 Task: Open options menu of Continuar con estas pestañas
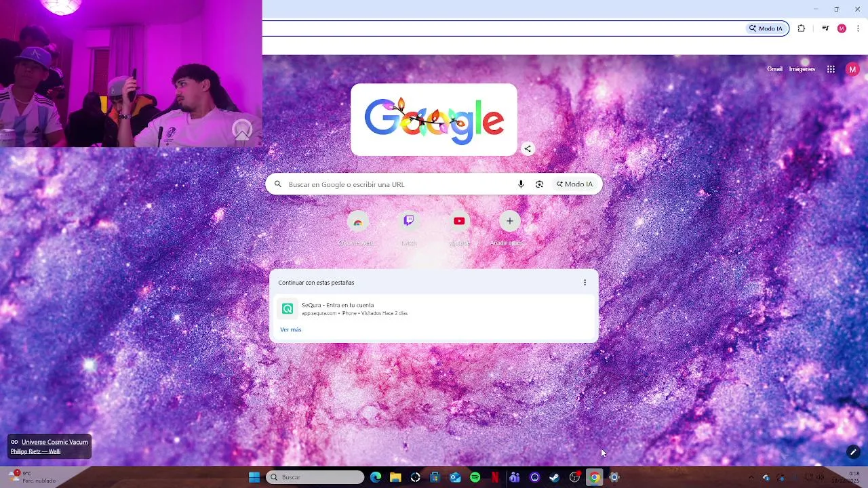click(585, 283)
